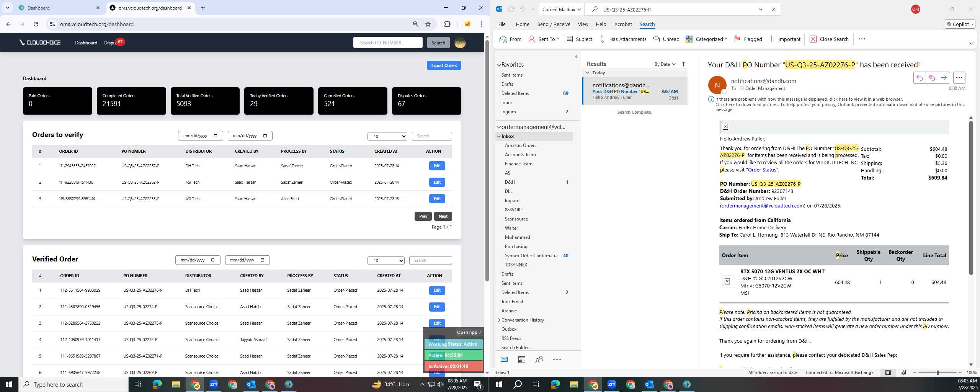Expand Conversation History folder
The width and height of the screenshot is (980, 392).
pos(499,320)
